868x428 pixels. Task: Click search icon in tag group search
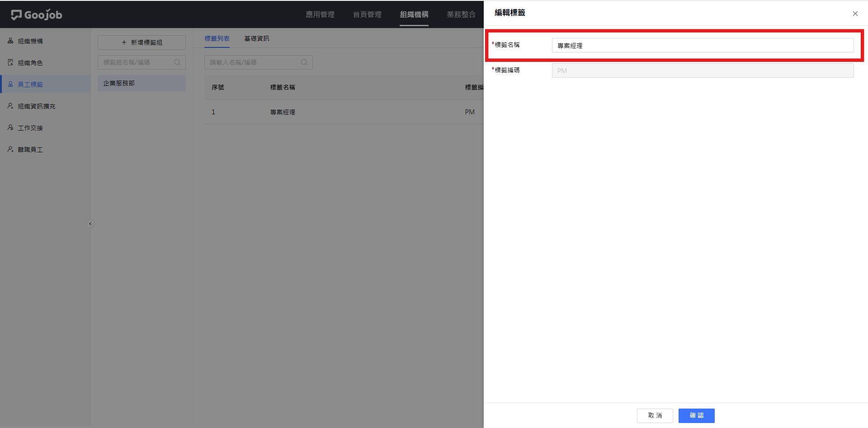tap(177, 62)
